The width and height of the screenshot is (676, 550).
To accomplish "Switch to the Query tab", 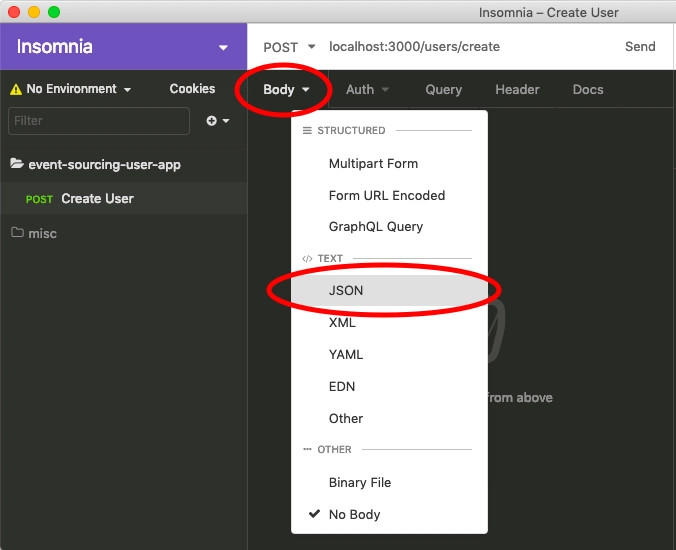I will [444, 90].
